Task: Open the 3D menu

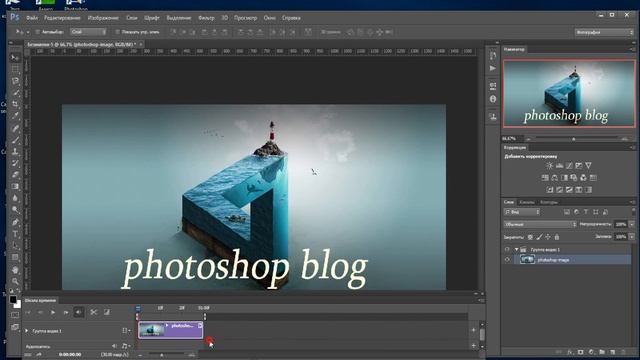Action: click(x=224, y=18)
